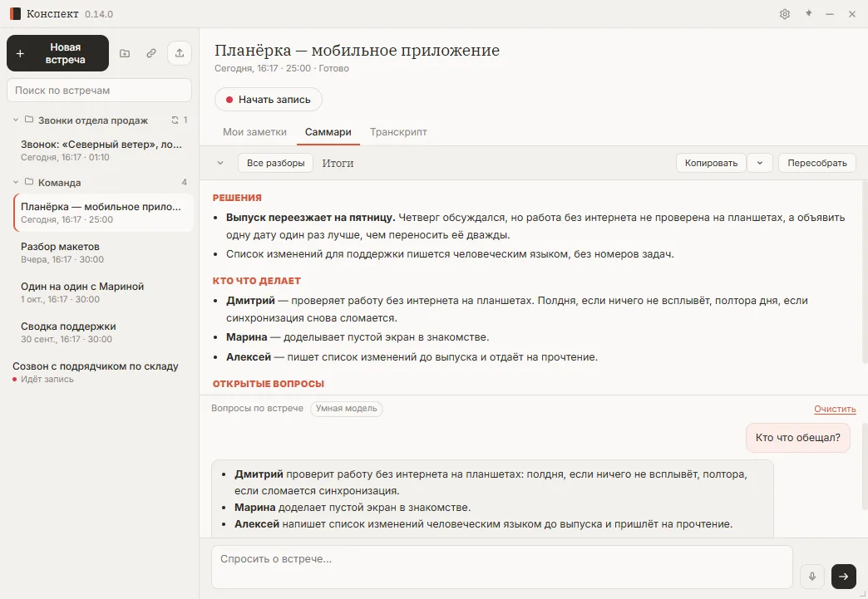Click the upload/import icon button
The width and height of the screenshot is (868, 599).
(x=180, y=53)
